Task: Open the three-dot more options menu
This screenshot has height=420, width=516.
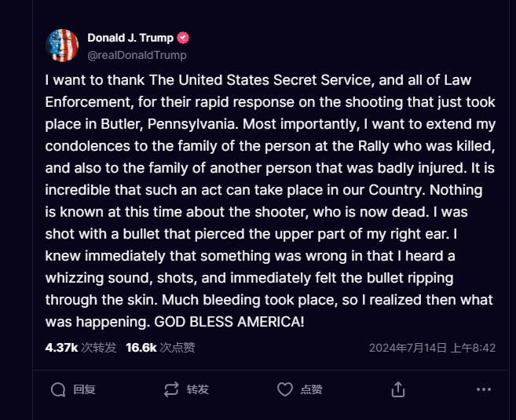Action: coord(484,389)
